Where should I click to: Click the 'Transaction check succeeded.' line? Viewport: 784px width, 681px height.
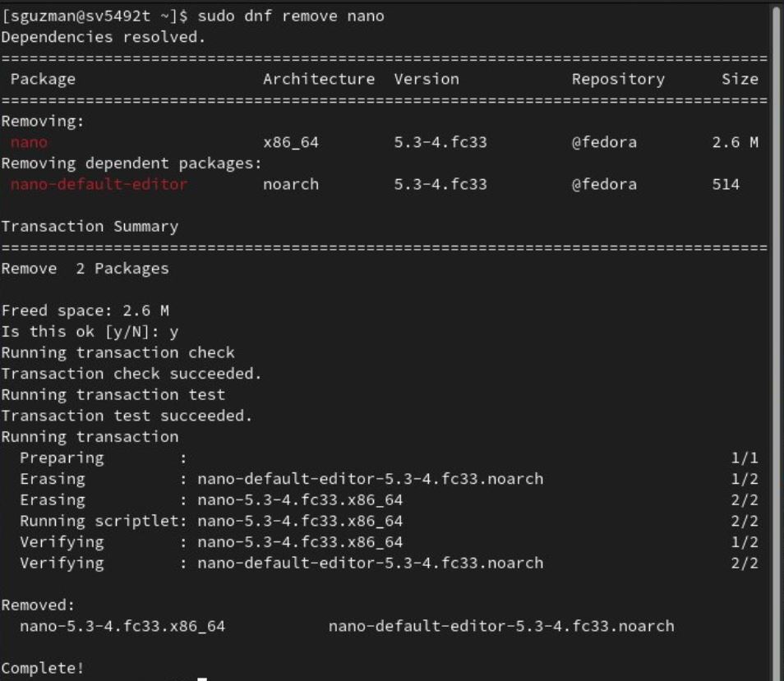131,374
